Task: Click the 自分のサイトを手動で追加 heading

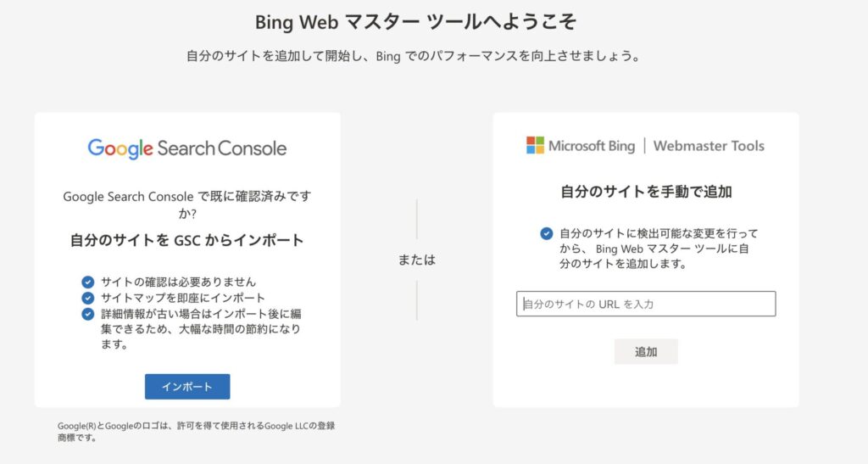Action: [646, 192]
